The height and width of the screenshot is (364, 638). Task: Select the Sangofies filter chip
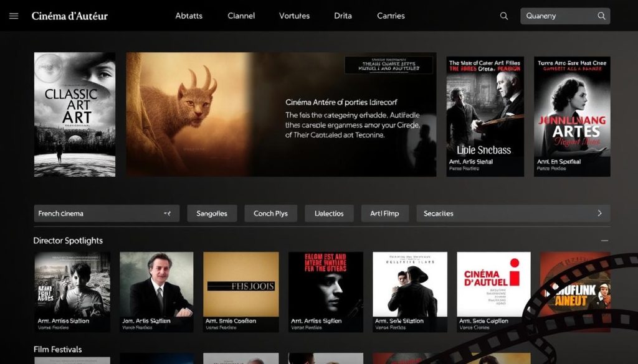212,213
